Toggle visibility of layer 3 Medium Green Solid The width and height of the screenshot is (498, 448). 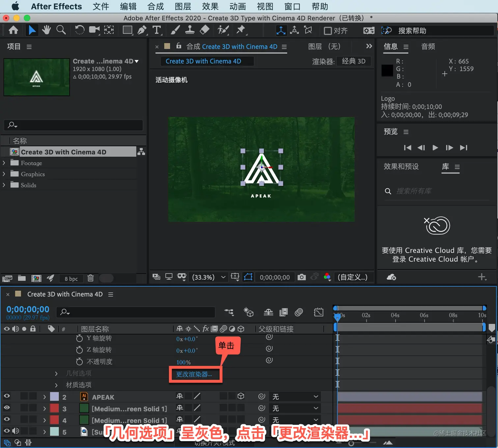coord(7,408)
